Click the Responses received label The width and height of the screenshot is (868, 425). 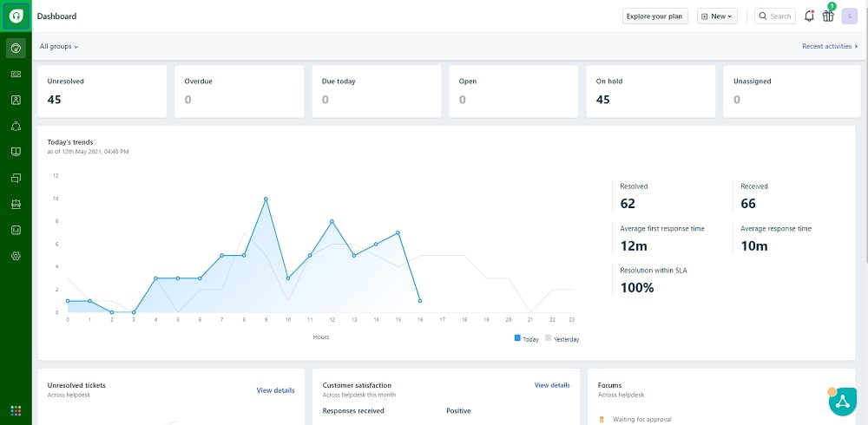[x=353, y=410]
